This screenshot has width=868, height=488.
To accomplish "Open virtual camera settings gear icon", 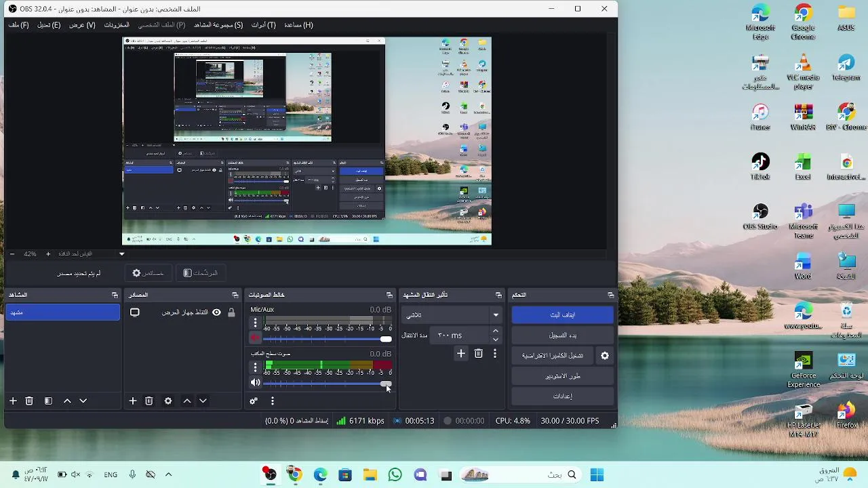I will coord(605,355).
